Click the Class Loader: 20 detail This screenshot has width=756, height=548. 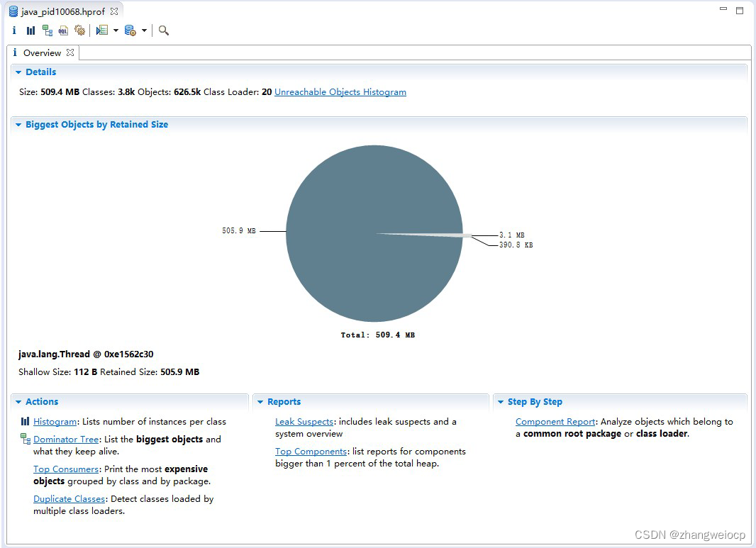point(238,91)
